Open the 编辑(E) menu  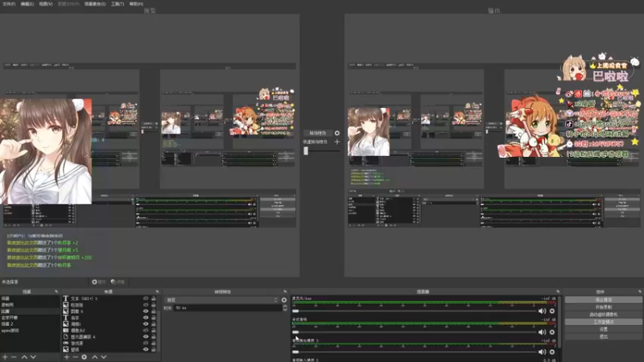[x=27, y=4]
